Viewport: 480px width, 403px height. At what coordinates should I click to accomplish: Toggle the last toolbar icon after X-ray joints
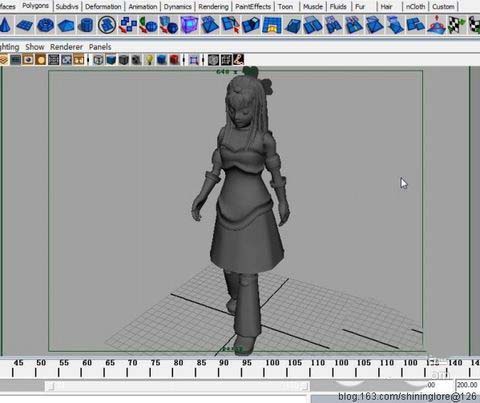239,60
